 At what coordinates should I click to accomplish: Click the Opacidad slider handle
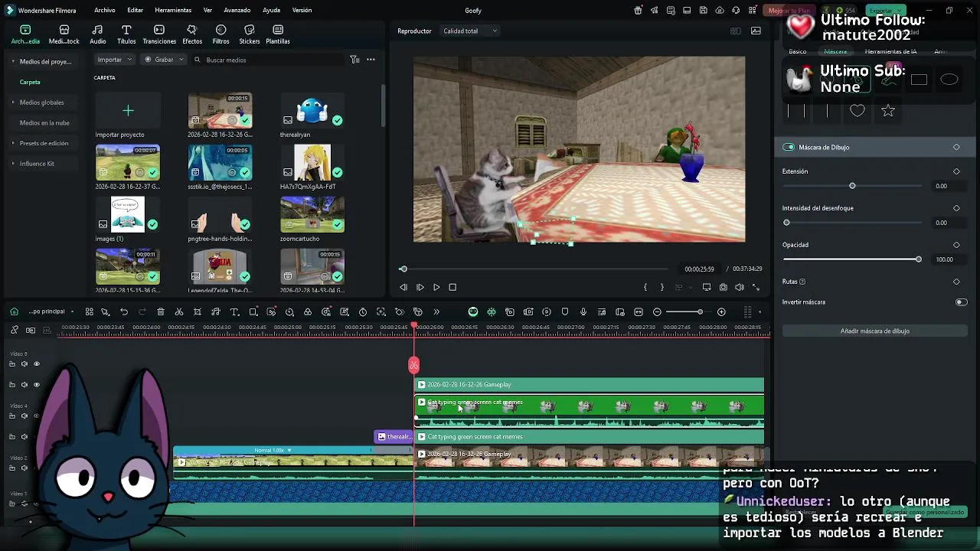click(x=919, y=259)
